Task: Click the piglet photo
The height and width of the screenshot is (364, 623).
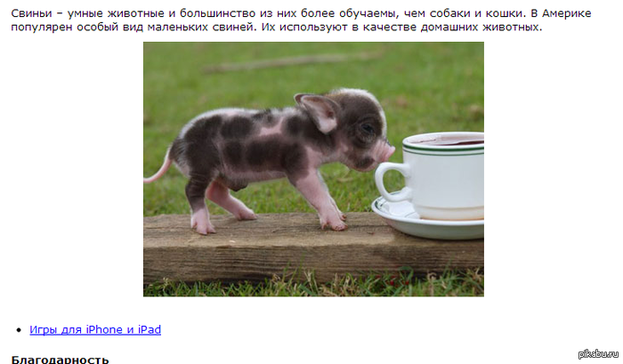Action: pos(313,169)
